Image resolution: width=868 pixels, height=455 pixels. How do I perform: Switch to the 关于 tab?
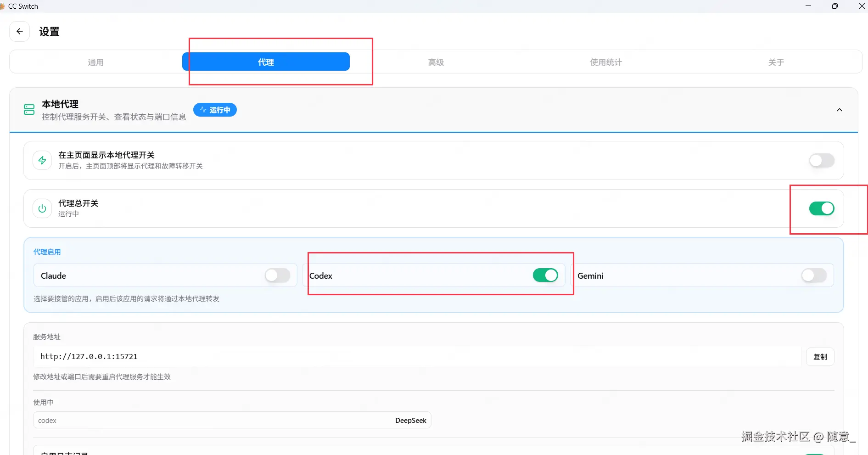[776, 62]
